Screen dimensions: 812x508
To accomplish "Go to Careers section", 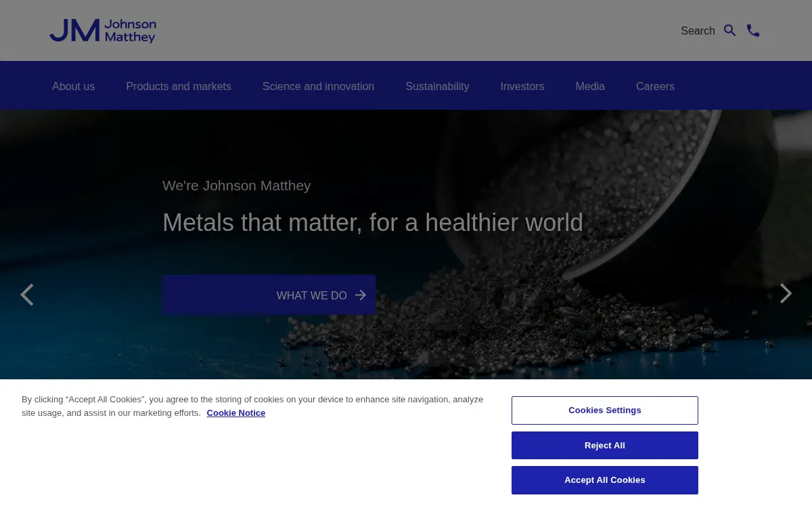I will [655, 86].
